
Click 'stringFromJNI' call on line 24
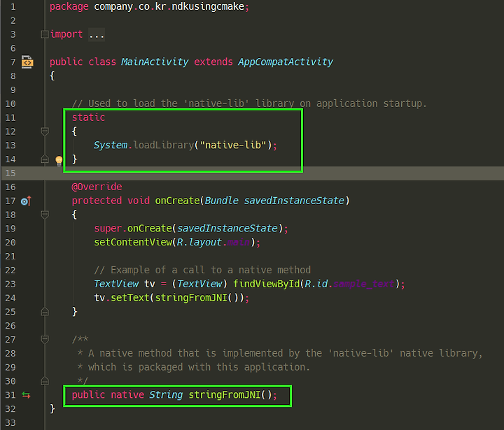(x=191, y=297)
